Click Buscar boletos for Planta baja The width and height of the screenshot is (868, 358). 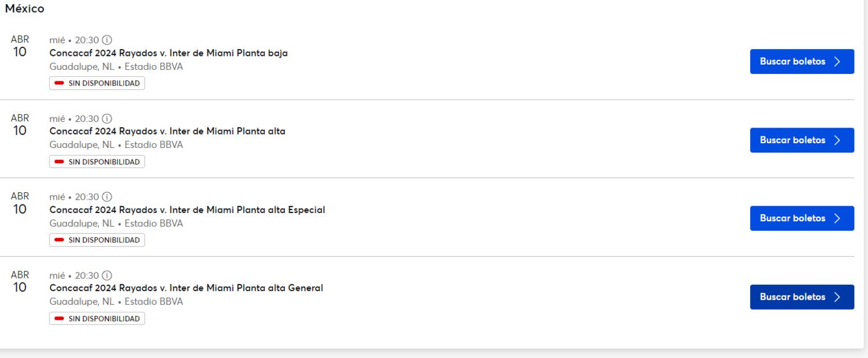[x=802, y=62]
